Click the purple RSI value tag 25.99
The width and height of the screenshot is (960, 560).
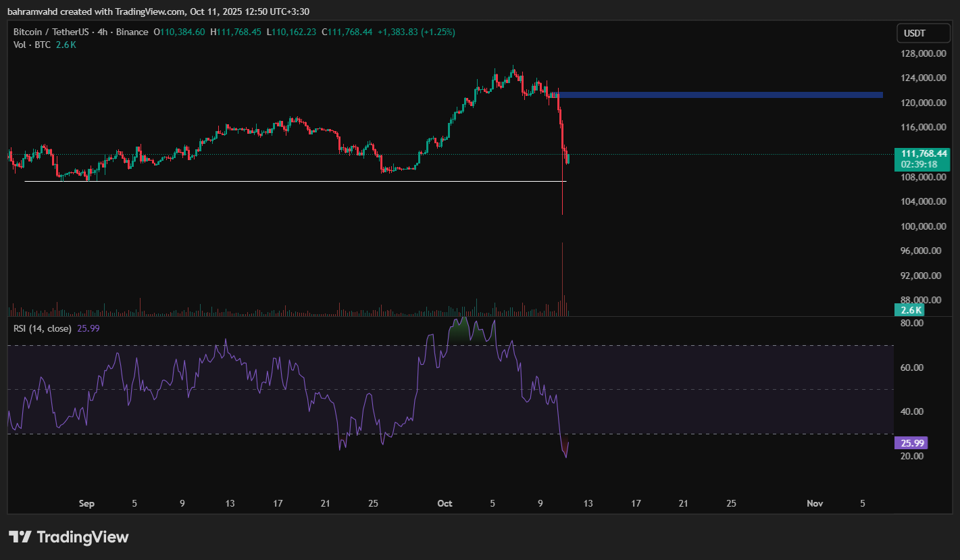click(x=910, y=443)
